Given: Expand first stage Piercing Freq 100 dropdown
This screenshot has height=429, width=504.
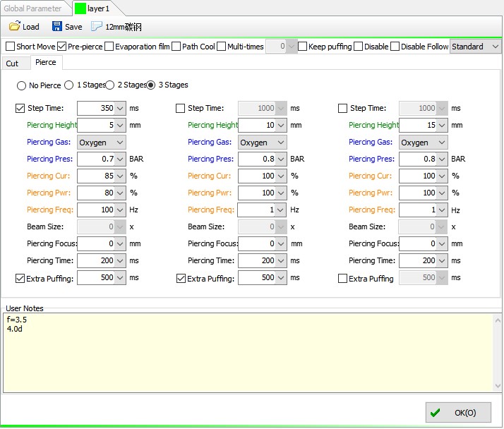Looking at the screenshot, I should click(x=120, y=210).
